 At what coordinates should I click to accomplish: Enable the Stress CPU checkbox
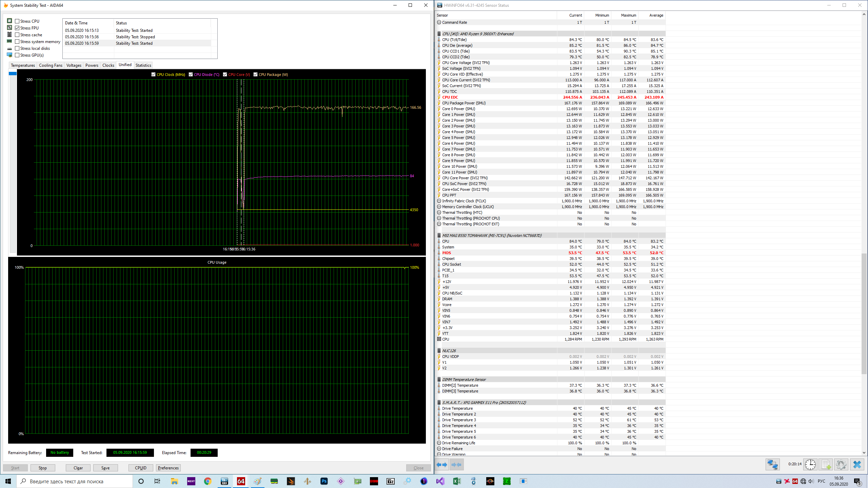point(17,21)
